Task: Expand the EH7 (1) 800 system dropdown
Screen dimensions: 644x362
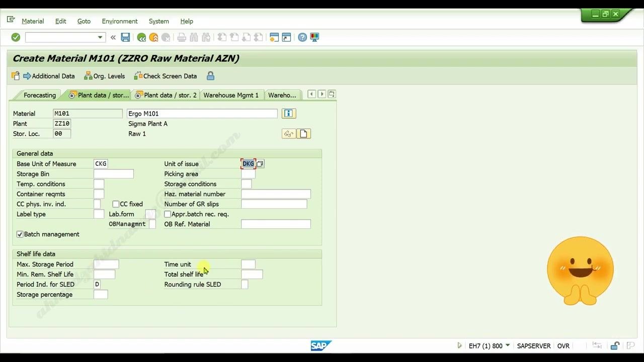Action: [x=508, y=345]
